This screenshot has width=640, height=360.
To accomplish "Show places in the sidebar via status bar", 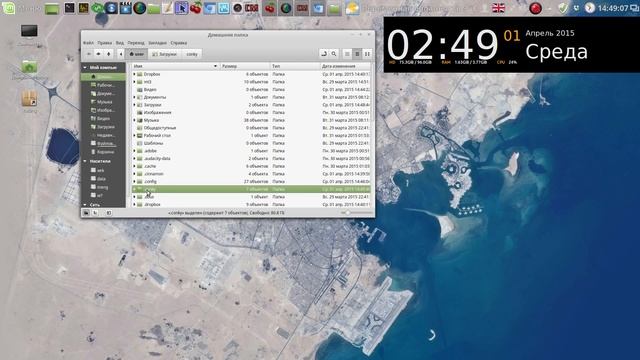I will point(86,213).
